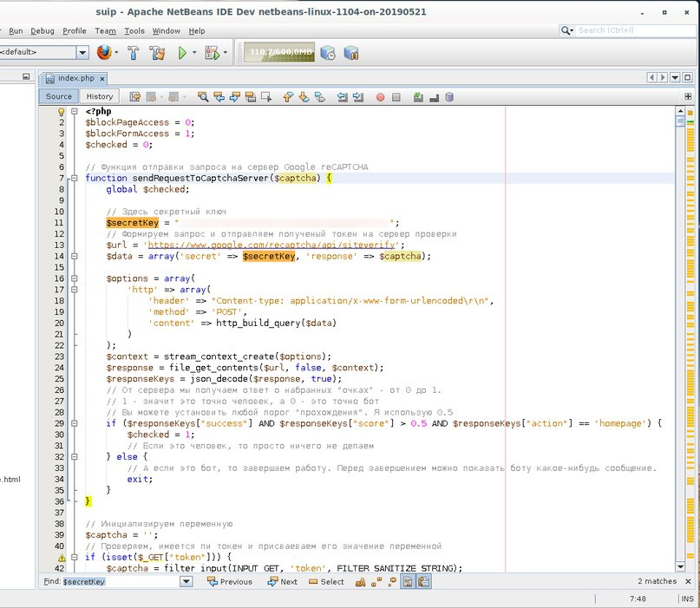Click the Previous Bookmark icon in editor toolbar
The width and height of the screenshot is (700, 608).
click(289, 97)
